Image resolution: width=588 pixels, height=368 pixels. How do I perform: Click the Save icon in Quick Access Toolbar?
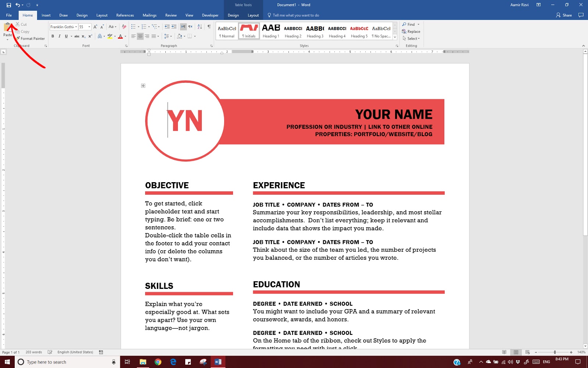pyautogui.click(x=9, y=5)
